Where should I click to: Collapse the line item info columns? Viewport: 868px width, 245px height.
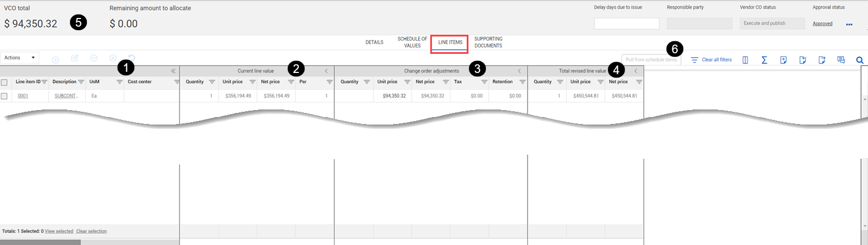pyautogui.click(x=173, y=71)
